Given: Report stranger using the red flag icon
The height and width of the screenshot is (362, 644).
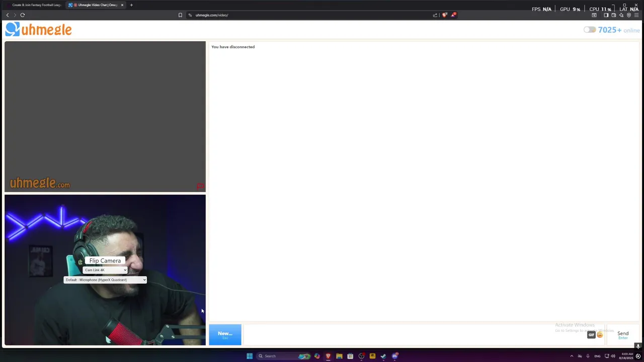Looking at the screenshot, I should pyautogui.click(x=200, y=187).
